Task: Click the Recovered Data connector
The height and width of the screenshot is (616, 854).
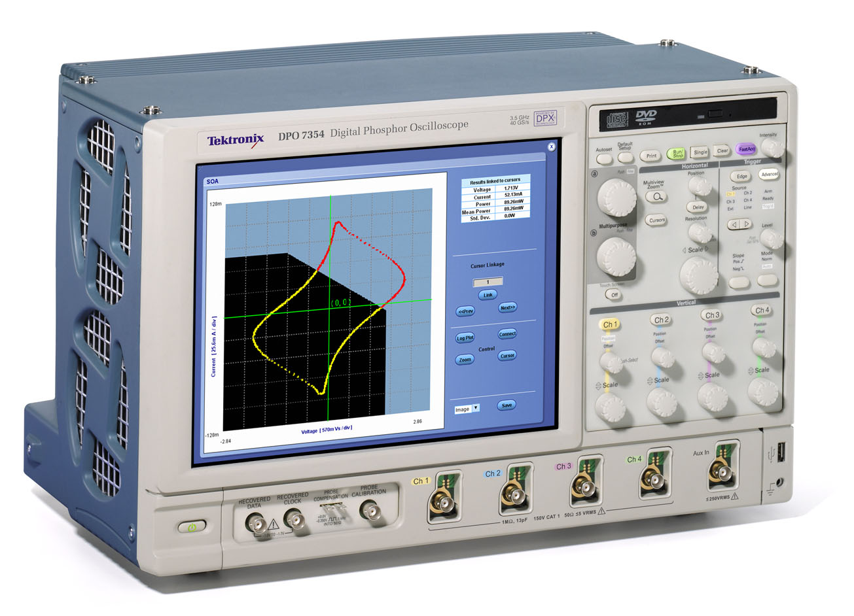Action: click(x=257, y=522)
